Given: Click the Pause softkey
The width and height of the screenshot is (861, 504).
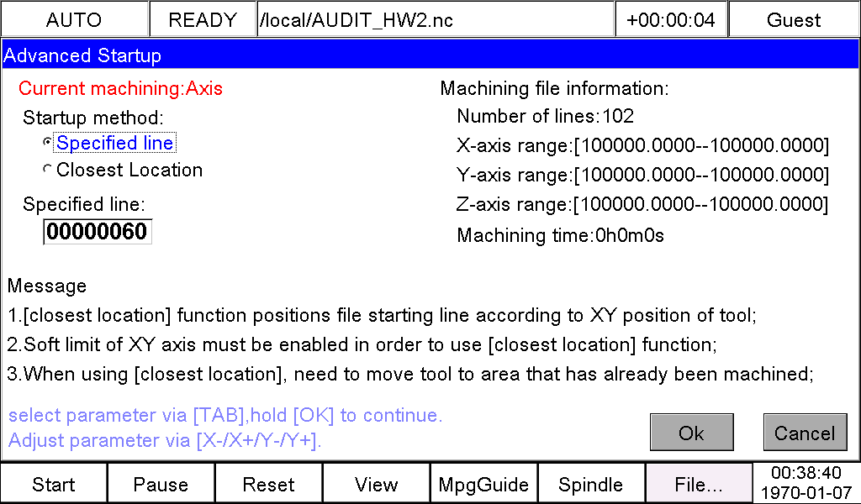Looking at the screenshot, I should [161, 484].
